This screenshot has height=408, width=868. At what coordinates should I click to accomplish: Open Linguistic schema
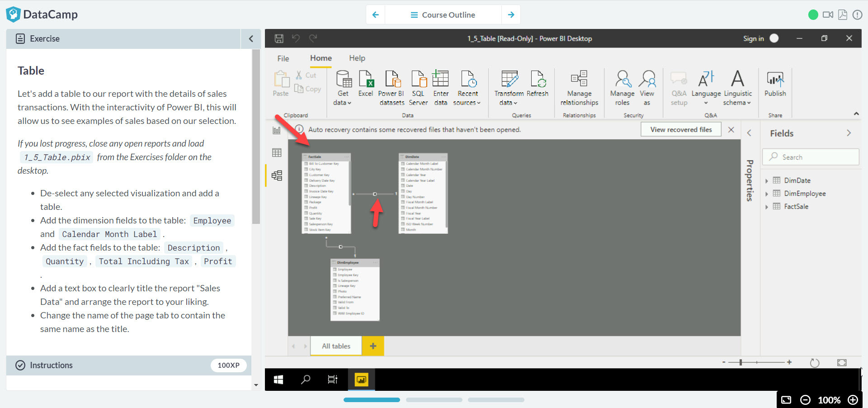[x=737, y=88]
